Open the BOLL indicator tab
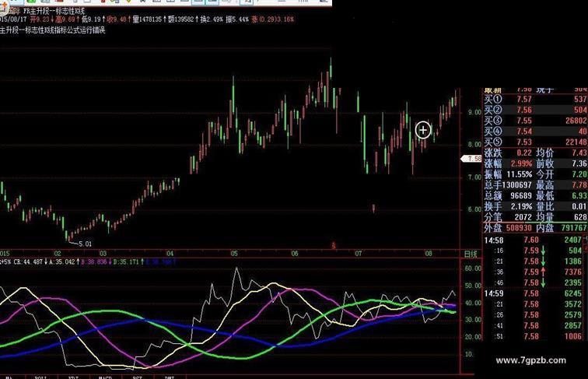This screenshot has height=379, width=588. [40, 377]
